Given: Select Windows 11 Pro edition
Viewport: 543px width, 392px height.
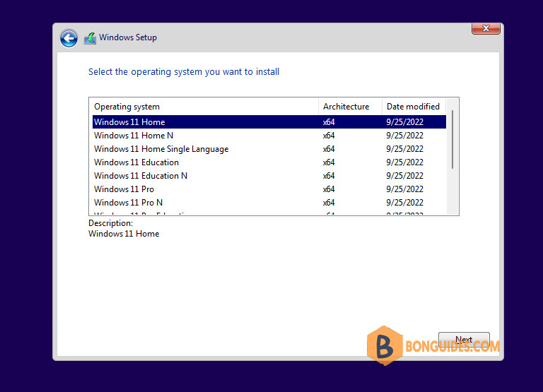Looking at the screenshot, I should [269, 189].
